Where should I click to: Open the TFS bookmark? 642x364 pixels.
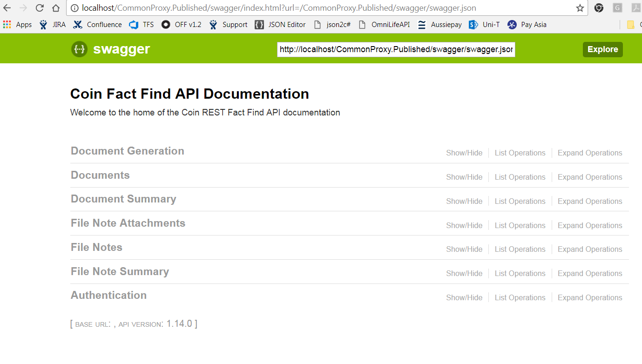pos(142,25)
